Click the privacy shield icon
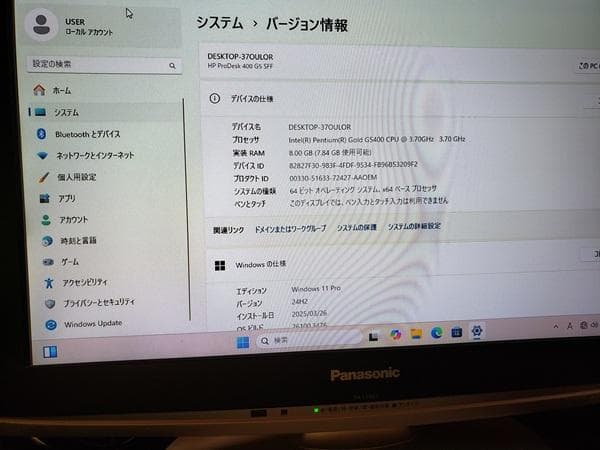This screenshot has width=600, height=450. (50, 304)
